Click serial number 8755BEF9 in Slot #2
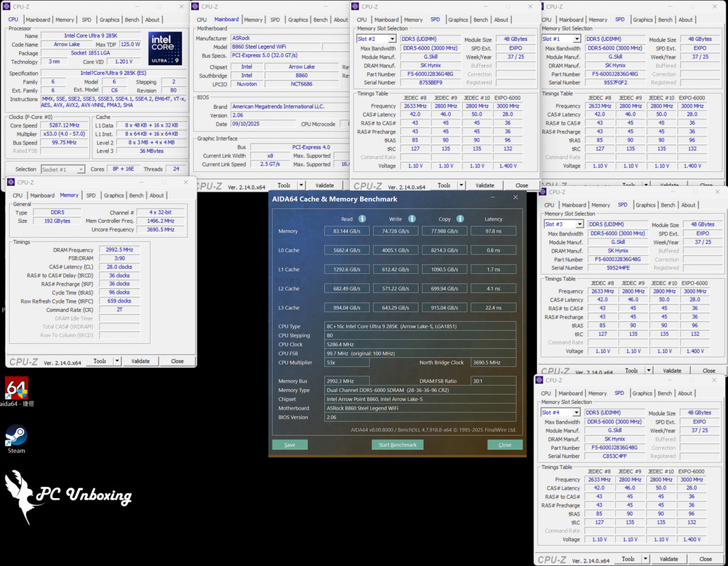The width and height of the screenshot is (728, 566). pyautogui.click(x=430, y=83)
